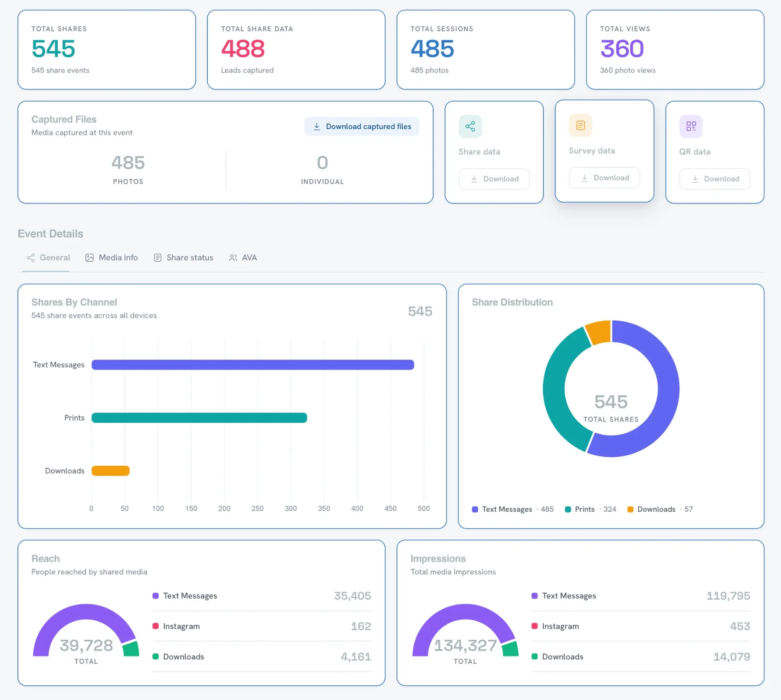Click the Survey data document icon
This screenshot has height=700, width=781.
(581, 125)
